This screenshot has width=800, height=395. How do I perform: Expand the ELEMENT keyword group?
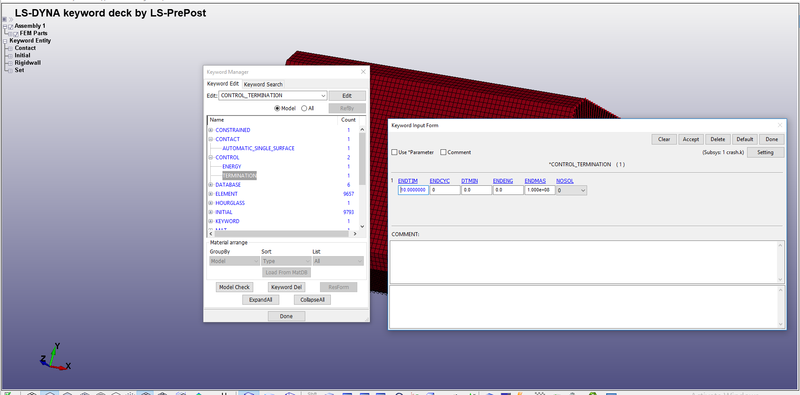pos(211,194)
